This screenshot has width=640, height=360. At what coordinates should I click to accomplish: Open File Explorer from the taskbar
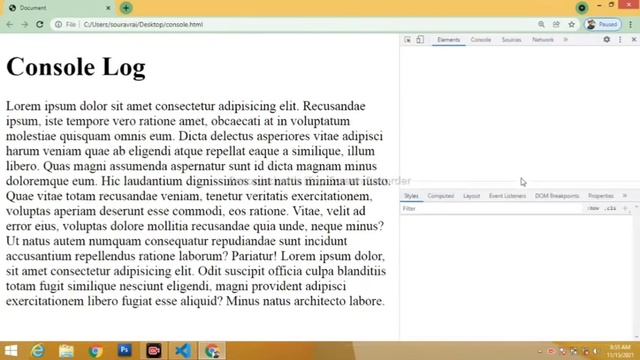[66, 351]
